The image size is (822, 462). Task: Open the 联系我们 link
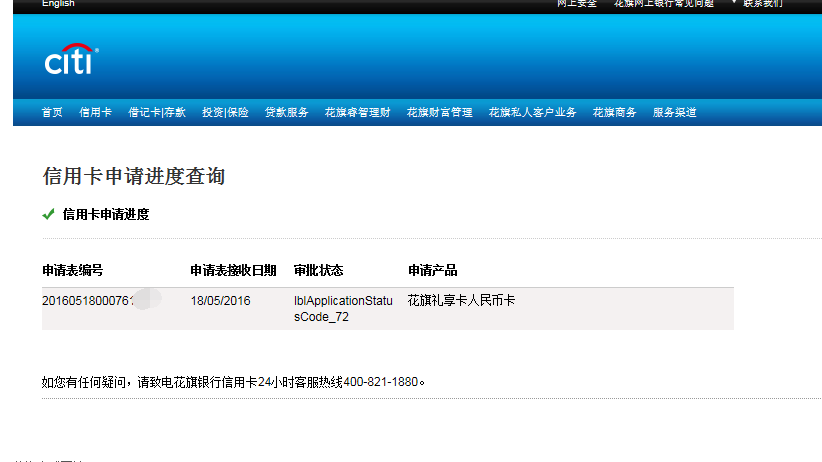coord(763,4)
